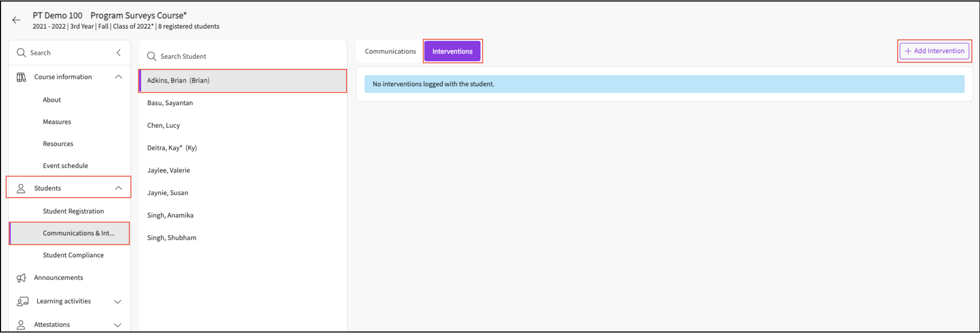Click the back arrow icon
Viewport: 980px width, 333px height.
pyautogui.click(x=16, y=20)
